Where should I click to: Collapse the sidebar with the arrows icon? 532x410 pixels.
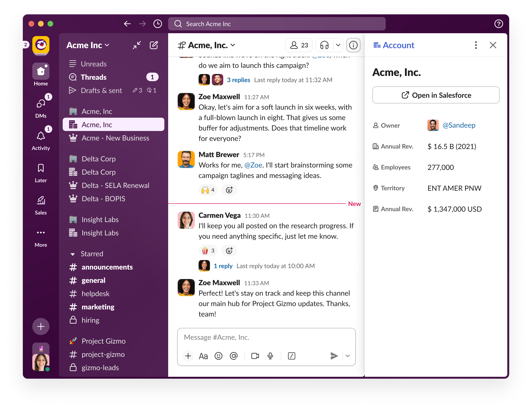(137, 45)
